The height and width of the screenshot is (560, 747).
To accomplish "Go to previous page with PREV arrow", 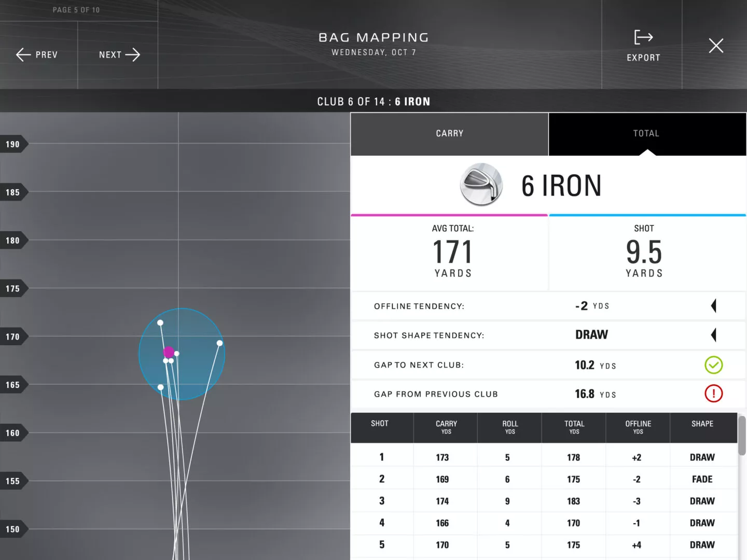I will pos(37,55).
